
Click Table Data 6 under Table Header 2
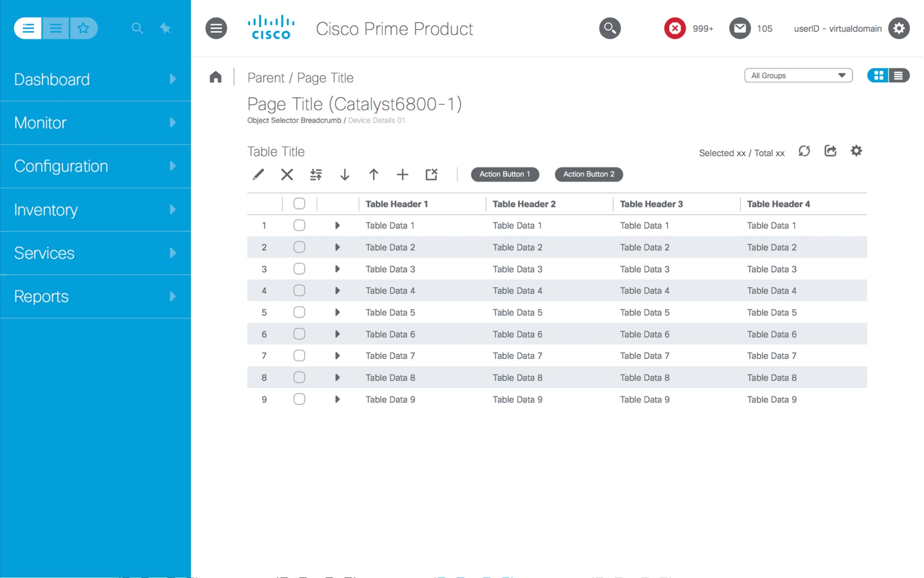click(x=517, y=334)
